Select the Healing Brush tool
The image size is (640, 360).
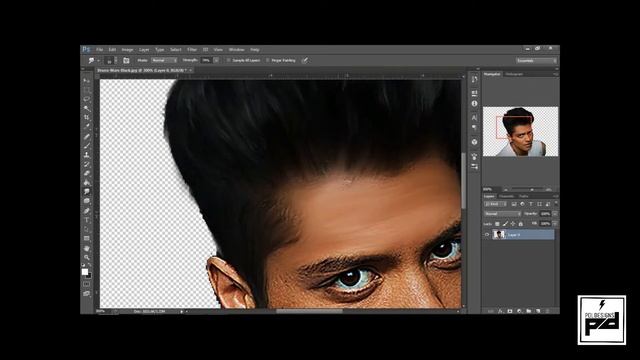point(87,136)
